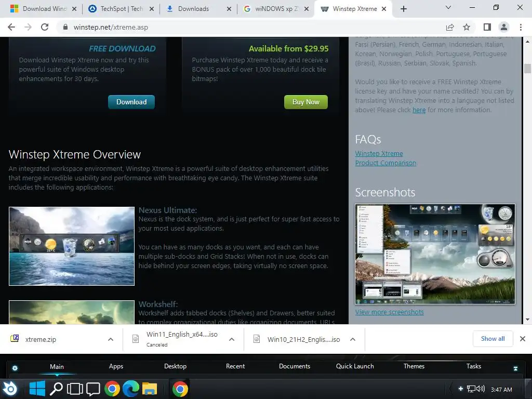Select the Quick Launch shelf tab
The height and width of the screenshot is (399, 532).
(x=355, y=366)
